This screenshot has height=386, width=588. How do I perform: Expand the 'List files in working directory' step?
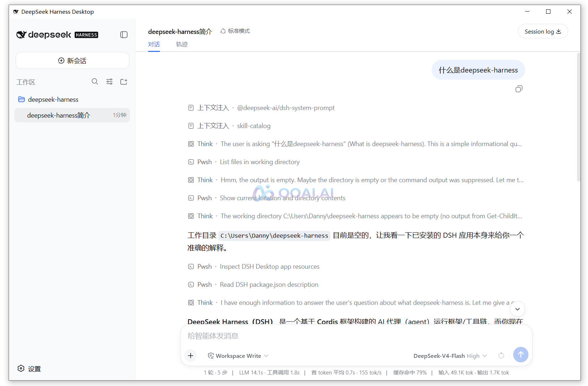(244, 162)
